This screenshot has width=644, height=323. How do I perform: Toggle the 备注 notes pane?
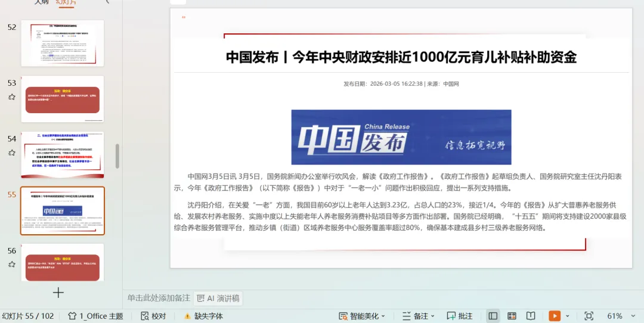coord(415,316)
